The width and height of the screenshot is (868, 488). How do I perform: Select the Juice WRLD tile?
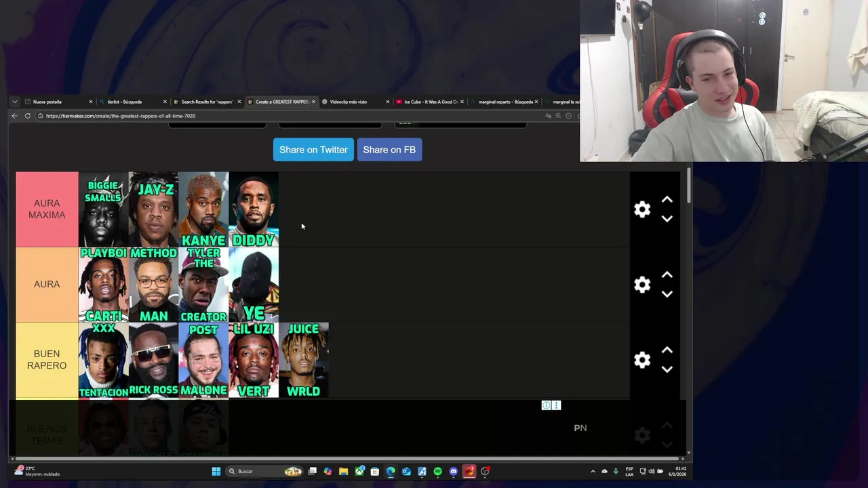(304, 360)
